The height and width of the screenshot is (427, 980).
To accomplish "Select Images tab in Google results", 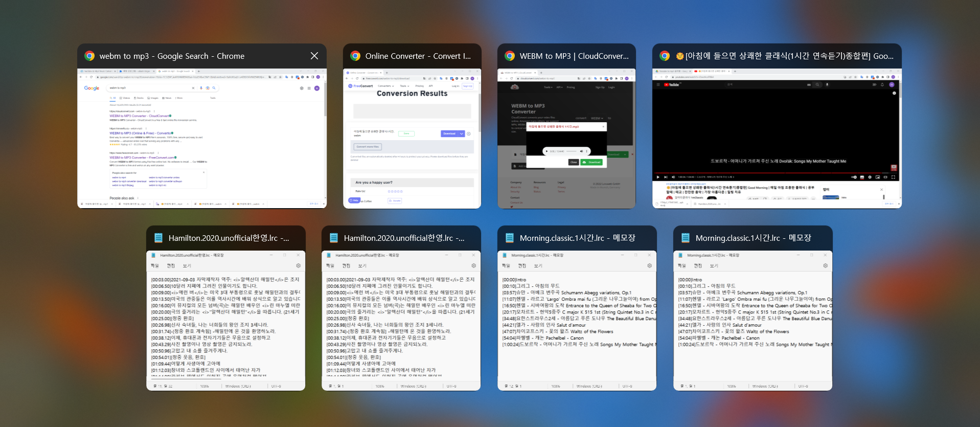I will 153,98.
